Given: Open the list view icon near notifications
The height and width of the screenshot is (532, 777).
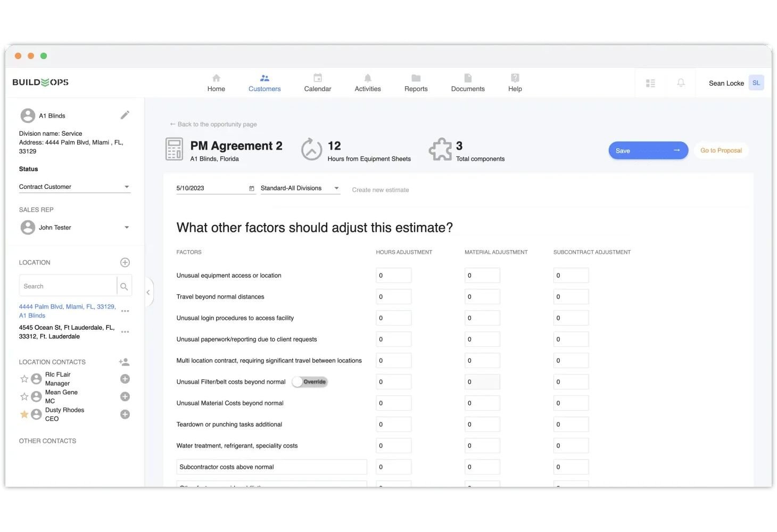Looking at the screenshot, I should click(650, 82).
